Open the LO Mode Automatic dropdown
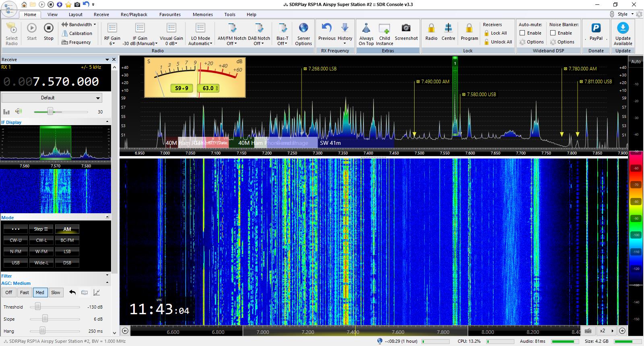This screenshot has width=644, height=346. 200,43
